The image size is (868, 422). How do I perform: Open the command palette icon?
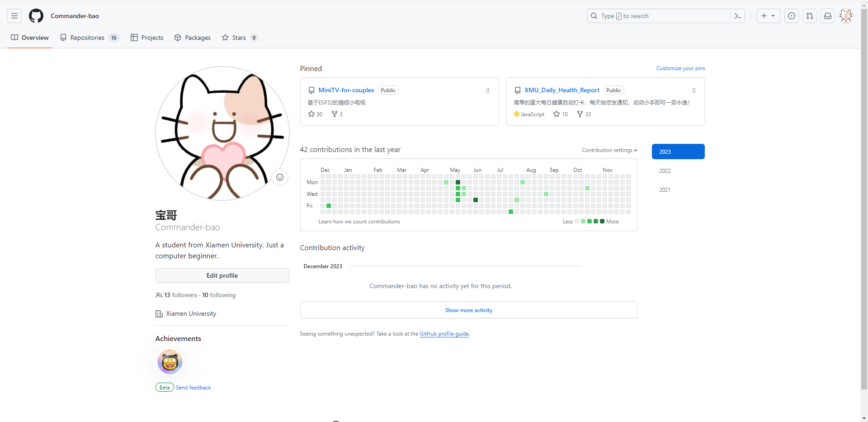738,16
